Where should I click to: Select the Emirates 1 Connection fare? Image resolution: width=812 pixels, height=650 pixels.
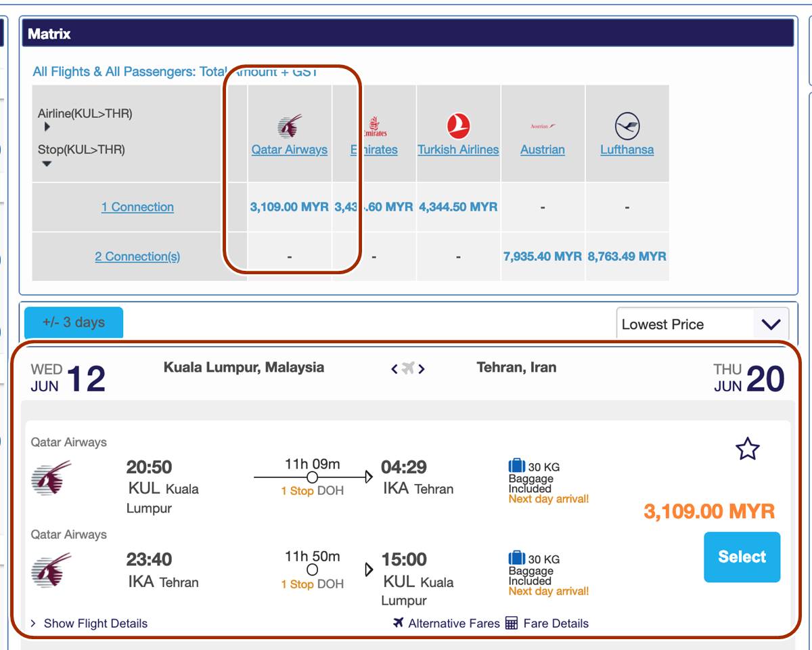point(374,207)
